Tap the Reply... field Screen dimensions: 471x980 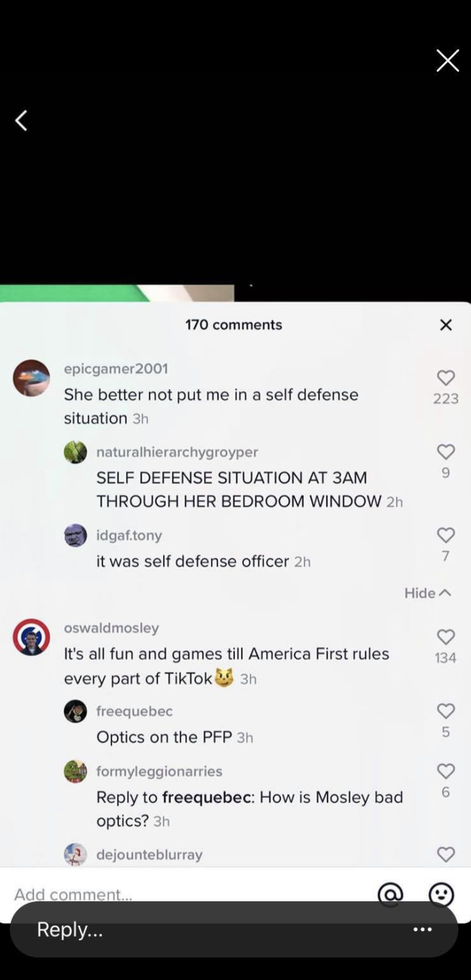pos(234,929)
